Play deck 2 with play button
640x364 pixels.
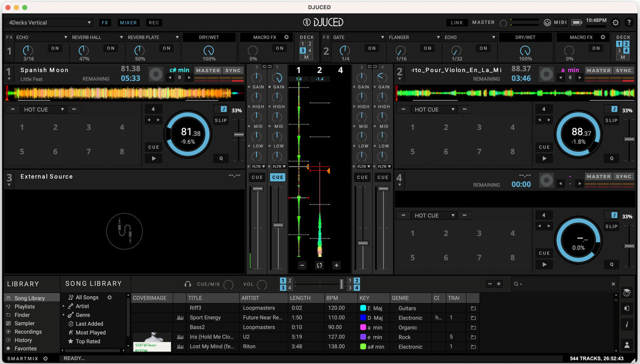pos(544,158)
